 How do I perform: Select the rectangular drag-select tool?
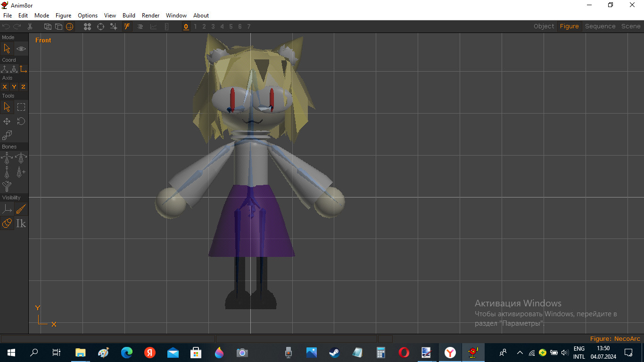21,107
